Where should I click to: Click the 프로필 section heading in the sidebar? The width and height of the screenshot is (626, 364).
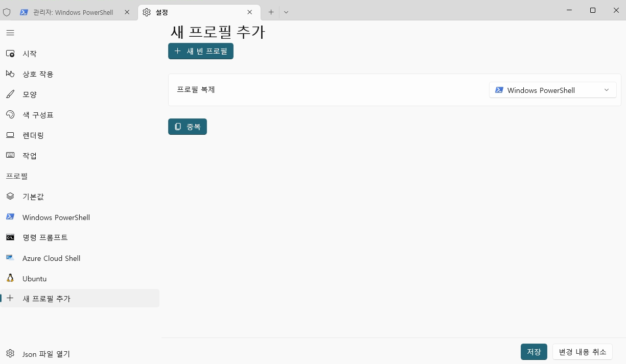point(17,176)
